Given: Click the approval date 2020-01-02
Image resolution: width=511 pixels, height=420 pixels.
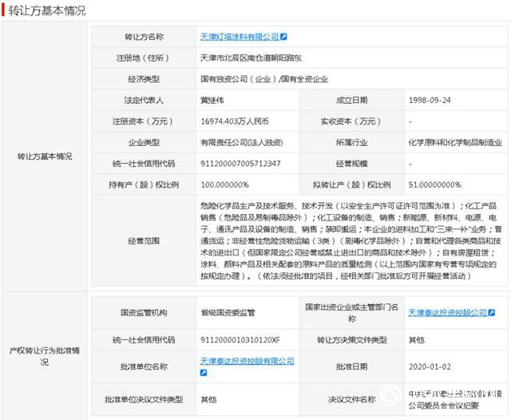Looking at the screenshot, I should [430, 367].
